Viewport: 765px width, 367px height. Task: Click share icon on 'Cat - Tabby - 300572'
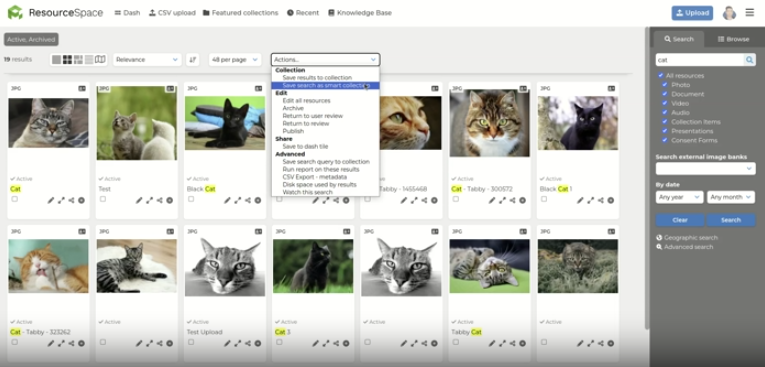point(512,200)
